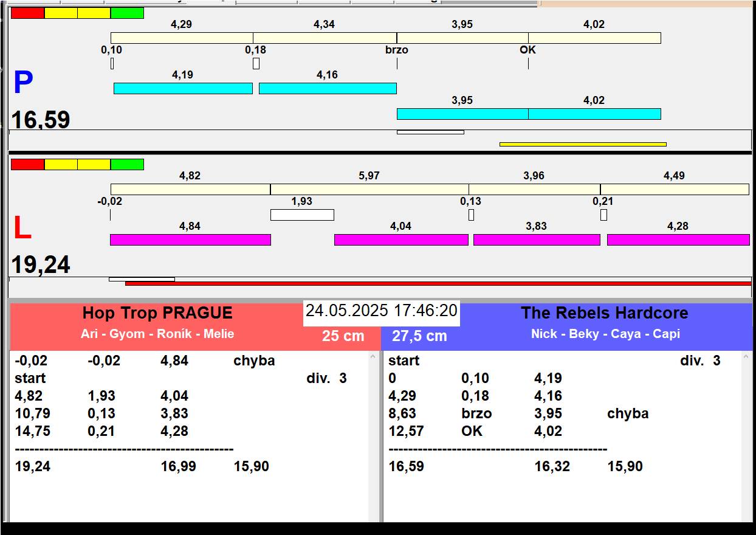
Task: Click the lane P total time 16,59
Action: coord(41,120)
